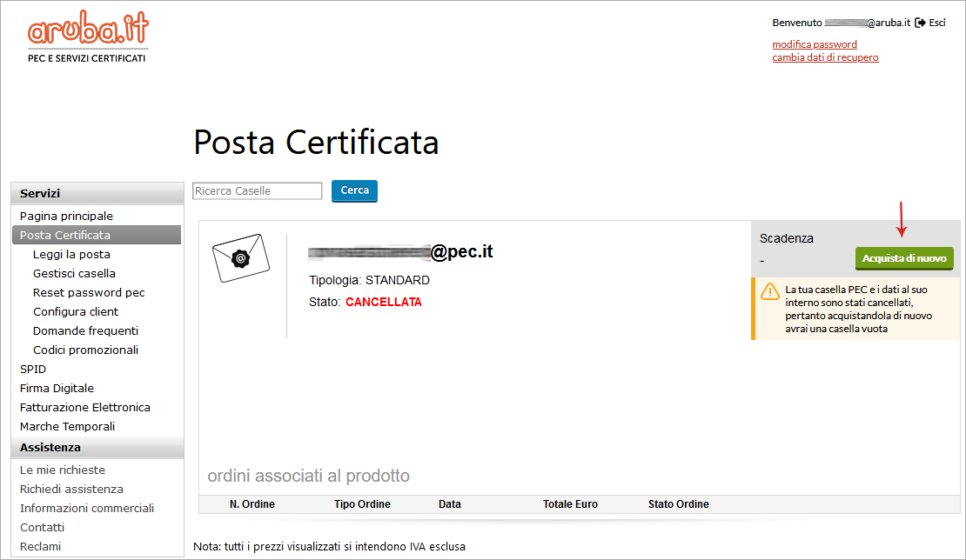Screen dimensions: 966x560
Task: Click the PEC mailbox envelope icon
Action: click(x=238, y=257)
